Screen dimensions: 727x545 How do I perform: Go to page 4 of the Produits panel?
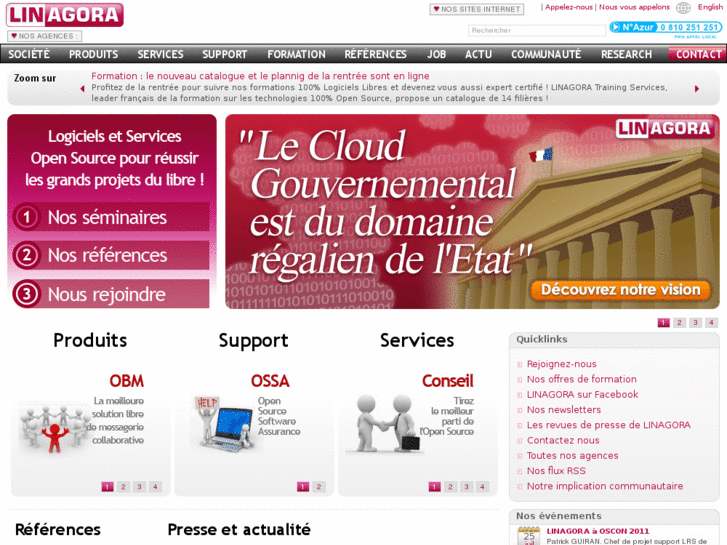[155, 487]
